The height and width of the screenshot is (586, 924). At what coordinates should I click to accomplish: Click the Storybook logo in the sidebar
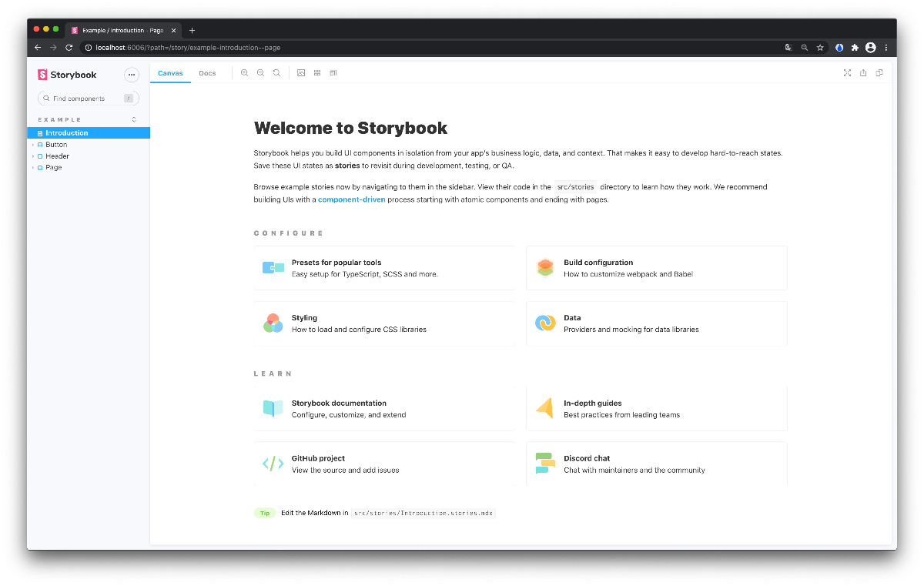click(x=67, y=75)
